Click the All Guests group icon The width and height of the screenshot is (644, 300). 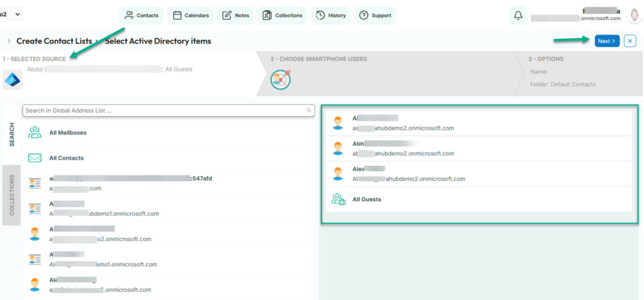coord(338,199)
